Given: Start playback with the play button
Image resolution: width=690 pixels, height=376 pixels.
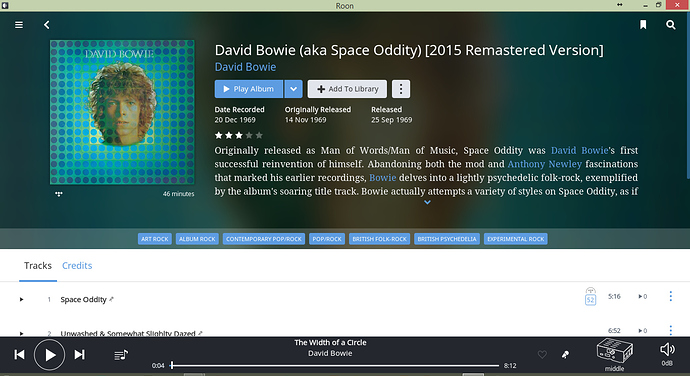Looking at the screenshot, I should point(50,355).
